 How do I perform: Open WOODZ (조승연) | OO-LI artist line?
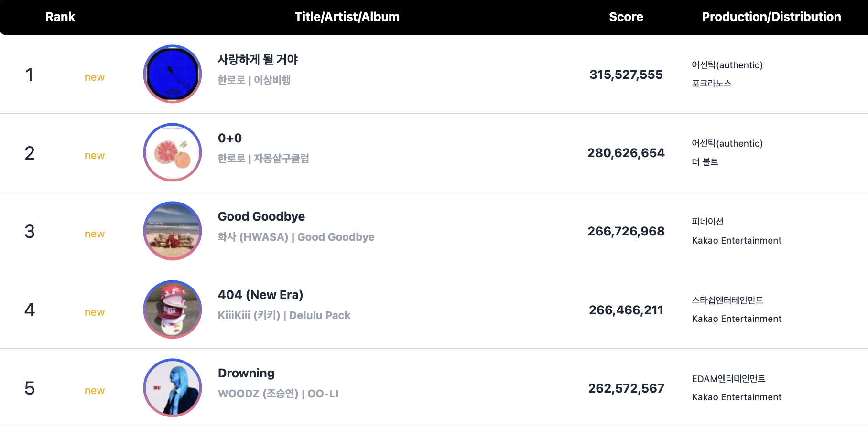pyautogui.click(x=278, y=394)
